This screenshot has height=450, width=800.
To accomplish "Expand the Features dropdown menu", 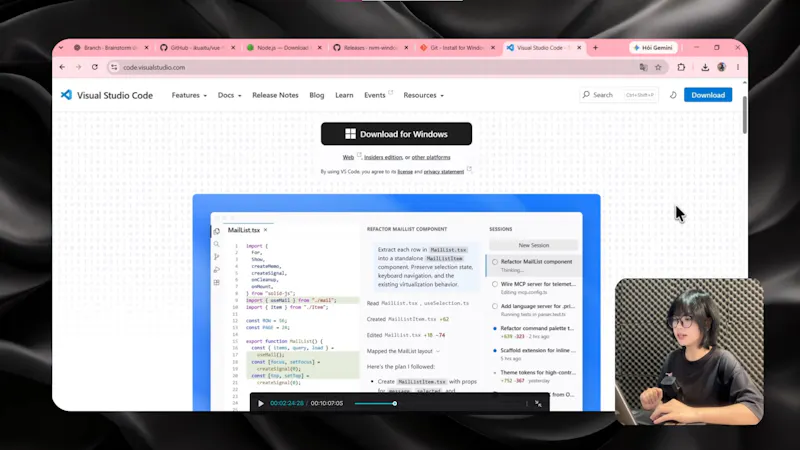I will 189,95.
